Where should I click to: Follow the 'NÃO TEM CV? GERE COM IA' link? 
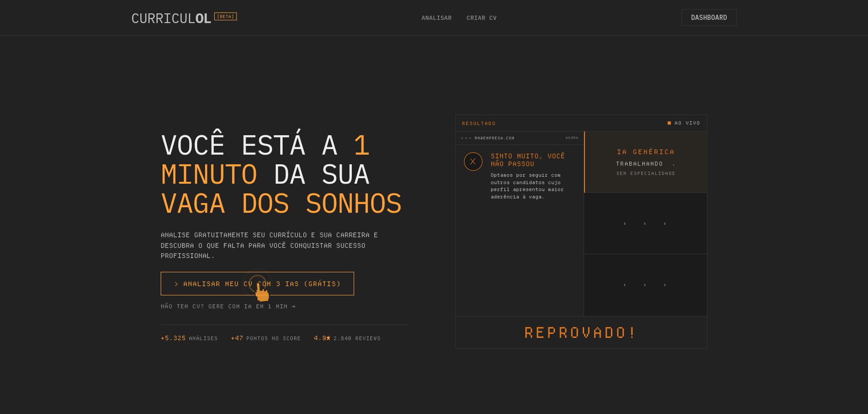pos(228,306)
